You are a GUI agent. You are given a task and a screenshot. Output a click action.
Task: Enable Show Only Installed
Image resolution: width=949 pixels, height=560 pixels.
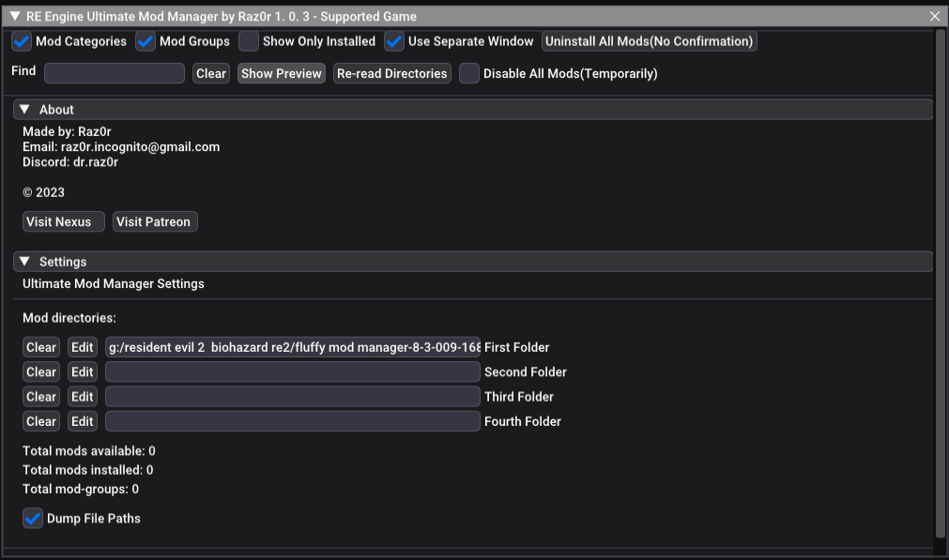[x=249, y=41]
